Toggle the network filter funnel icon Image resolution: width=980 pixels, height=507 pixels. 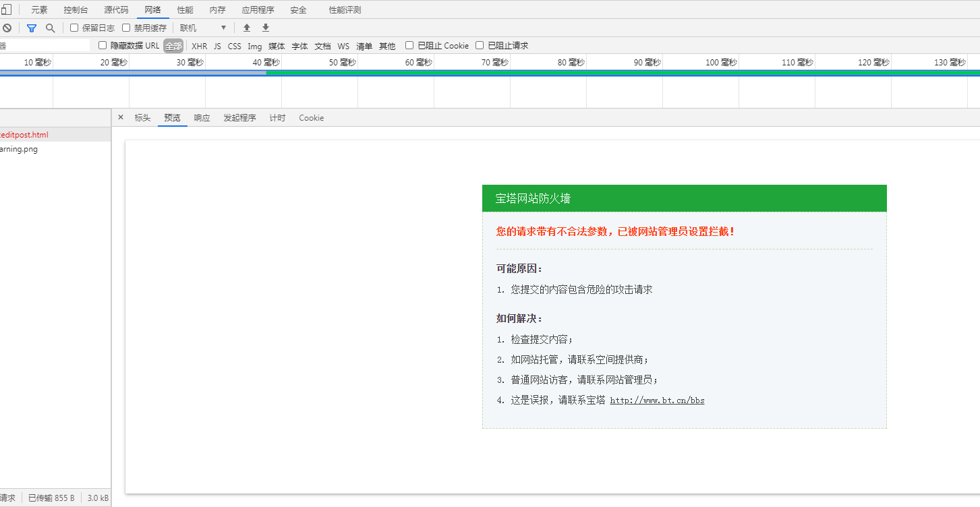pos(31,28)
